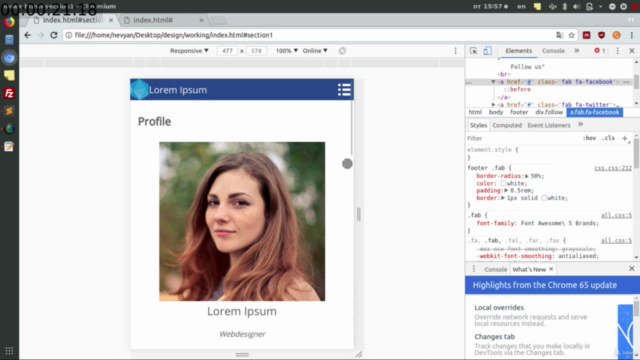The image size is (640, 360).
Task: Expand the border-radius 50% shorthand
Action: [527, 176]
